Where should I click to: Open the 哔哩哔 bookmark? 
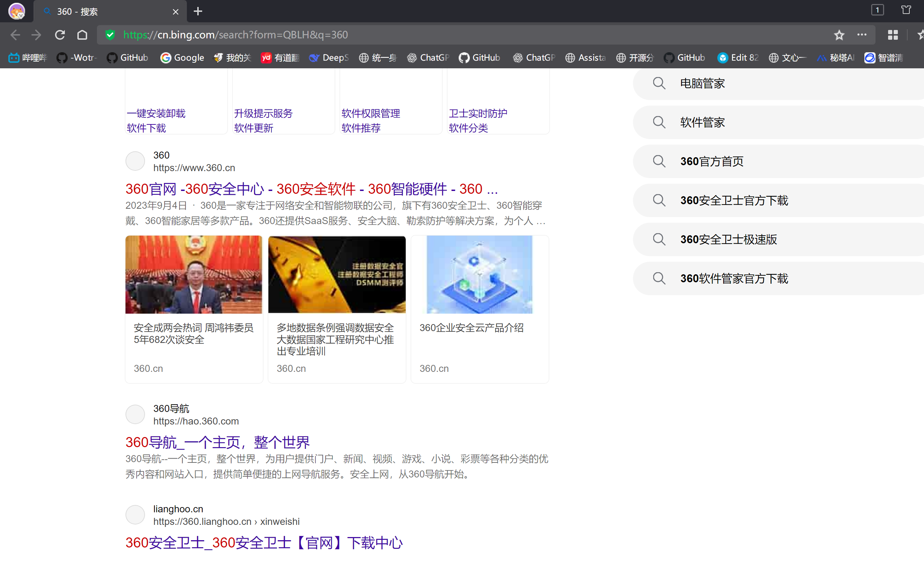[x=28, y=58]
